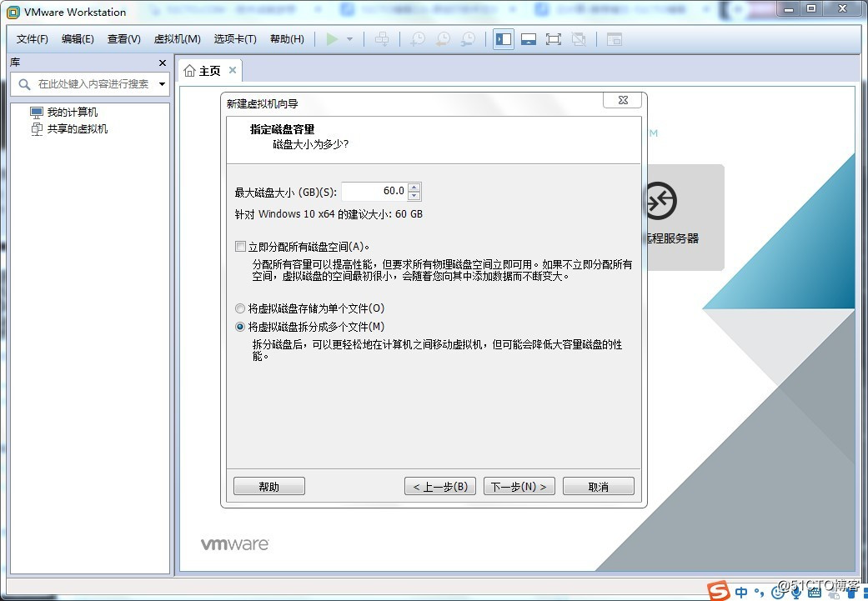Viewport: 868px width, 601px height.
Task: Click the library search magnifier icon
Action: point(24,84)
